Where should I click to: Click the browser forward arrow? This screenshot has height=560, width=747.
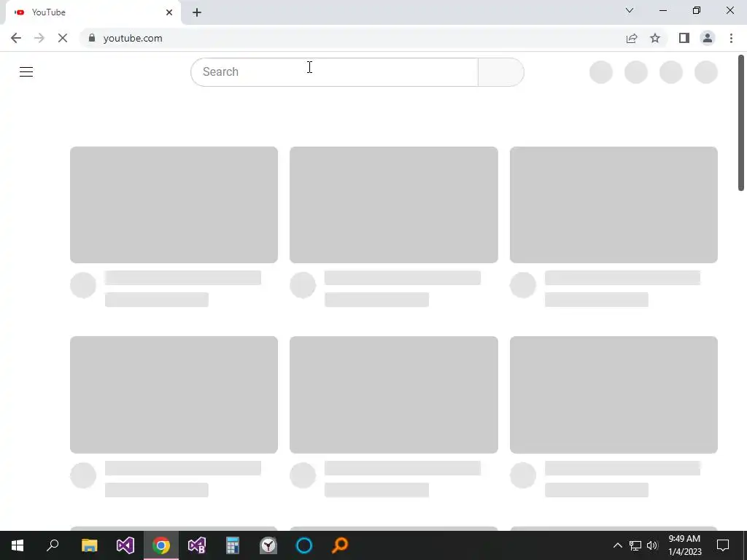pyautogui.click(x=39, y=38)
